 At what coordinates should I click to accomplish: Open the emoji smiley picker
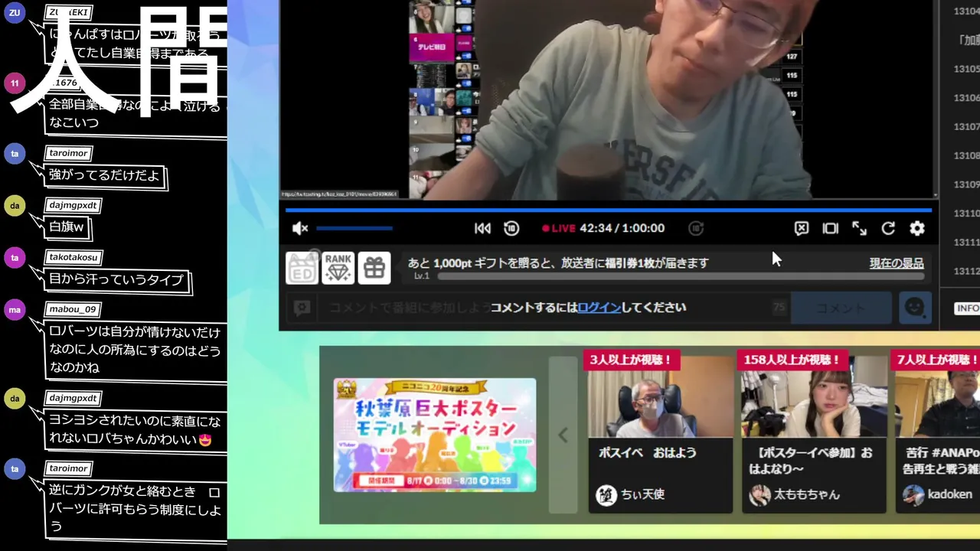915,308
